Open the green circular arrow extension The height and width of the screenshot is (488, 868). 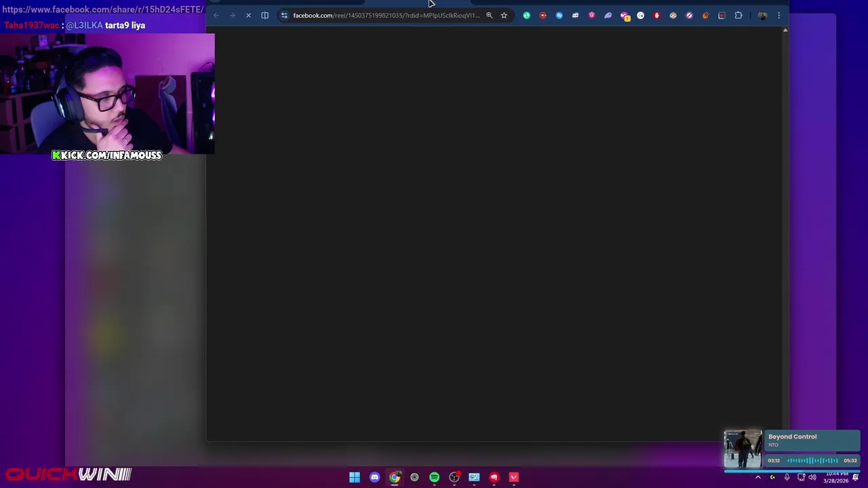tap(526, 15)
